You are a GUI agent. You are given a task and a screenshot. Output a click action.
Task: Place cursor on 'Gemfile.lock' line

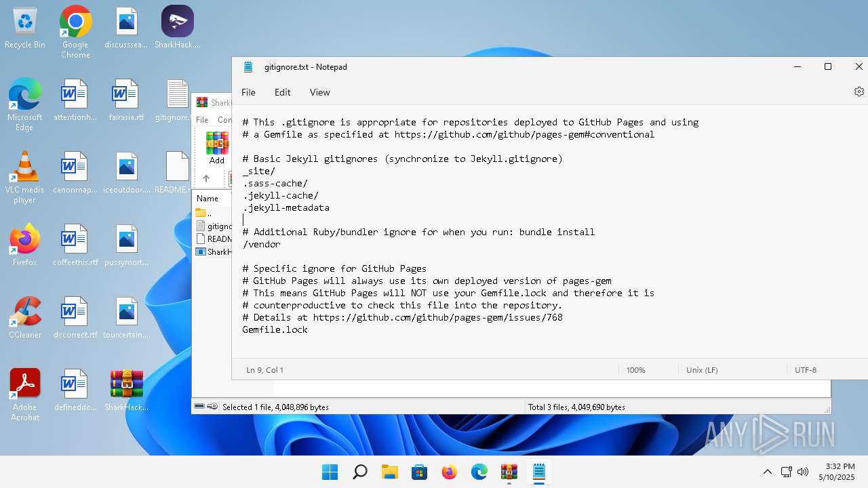275,330
